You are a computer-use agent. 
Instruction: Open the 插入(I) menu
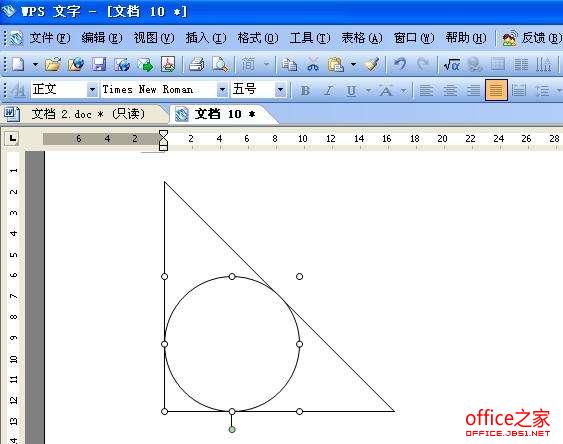tap(206, 38)
